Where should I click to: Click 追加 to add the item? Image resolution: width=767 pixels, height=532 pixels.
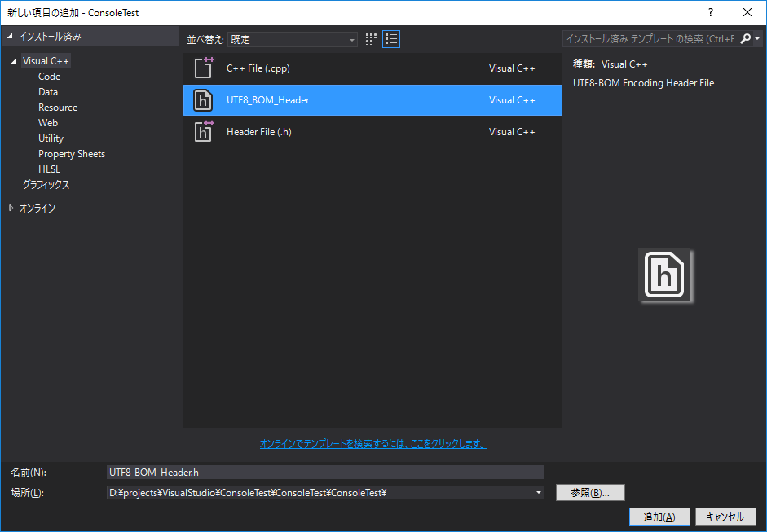click(659, 517)
